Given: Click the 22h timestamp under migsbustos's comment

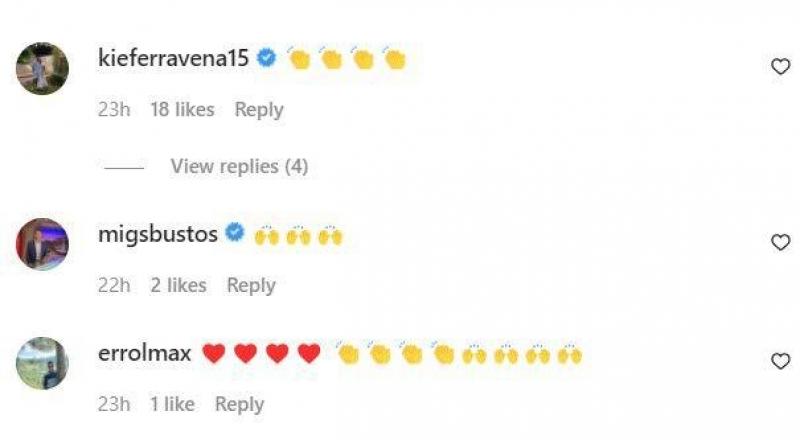Looking at the screenshot, I should 114,286.
